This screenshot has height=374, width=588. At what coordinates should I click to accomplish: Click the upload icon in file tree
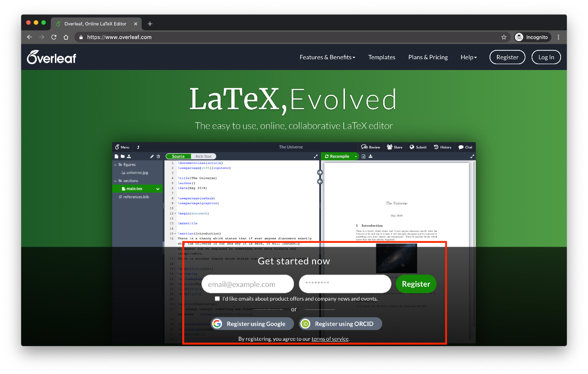[128, 156]
